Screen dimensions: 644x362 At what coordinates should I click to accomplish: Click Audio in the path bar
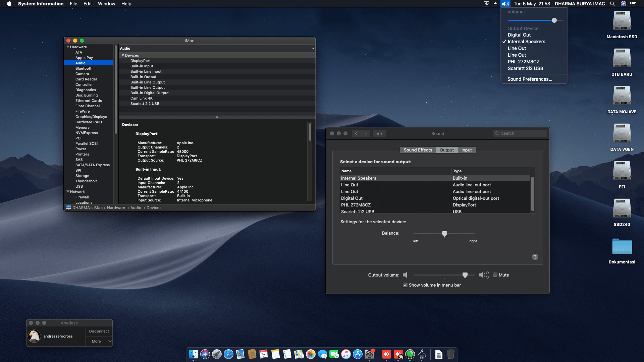136,208
